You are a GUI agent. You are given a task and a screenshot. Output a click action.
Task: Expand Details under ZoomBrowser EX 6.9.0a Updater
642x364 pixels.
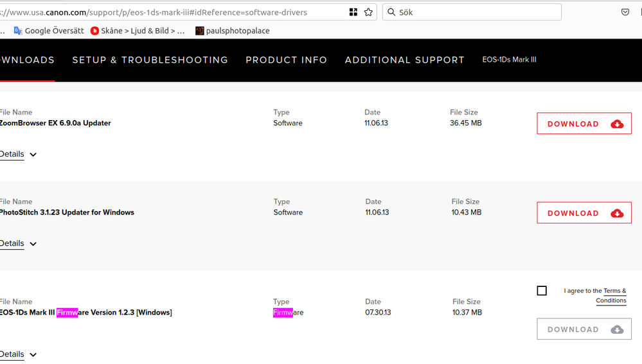coord(17,154)
